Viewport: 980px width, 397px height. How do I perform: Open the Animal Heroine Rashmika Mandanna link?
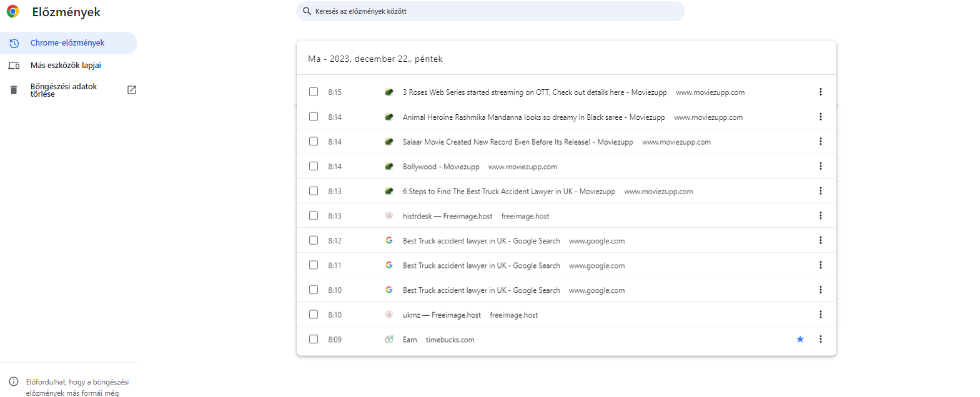[534, 117]
